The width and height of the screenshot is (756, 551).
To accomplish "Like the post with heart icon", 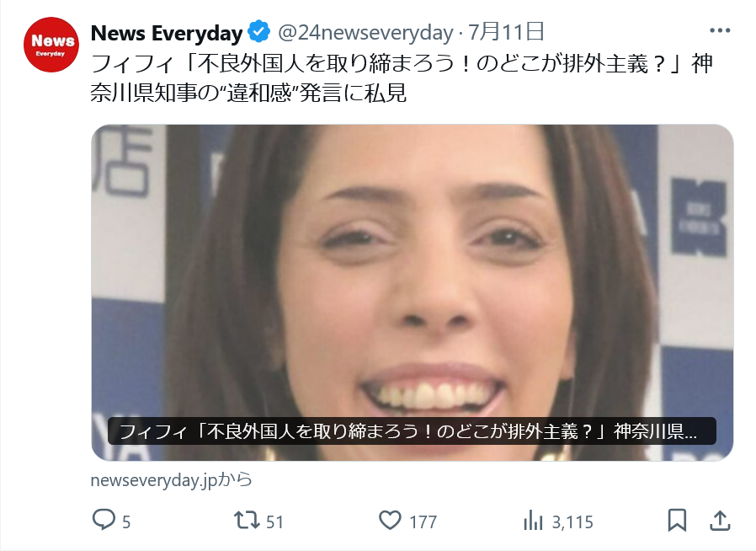I will (390, 520).
